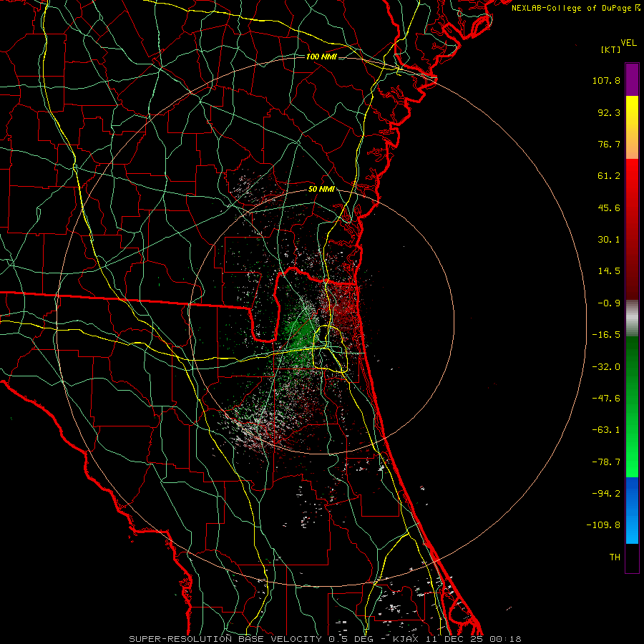The height and width of the screenshot is (644, 644).
Task: Pick the red segment of the color bar
Action: [632, 229]
